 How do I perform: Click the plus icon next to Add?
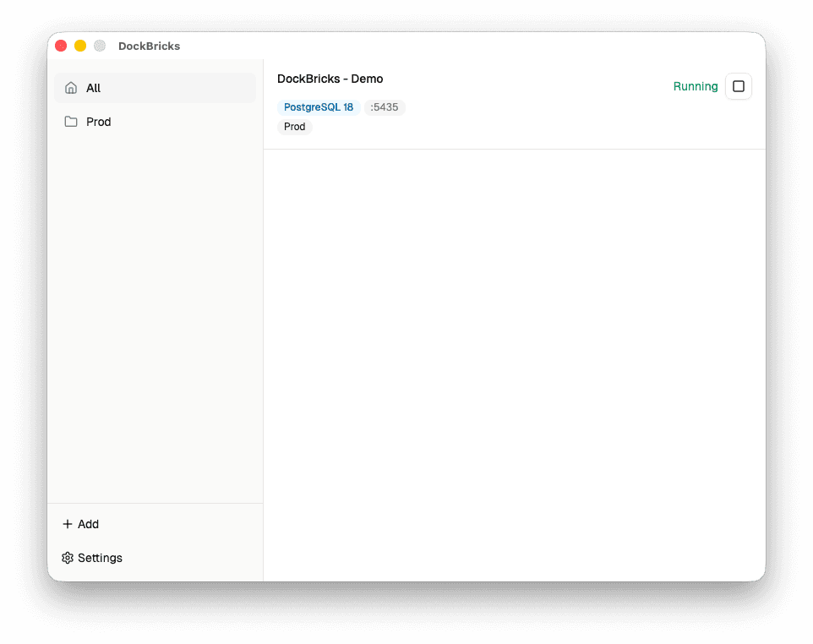pyautogui.click(x=68, y=524)
